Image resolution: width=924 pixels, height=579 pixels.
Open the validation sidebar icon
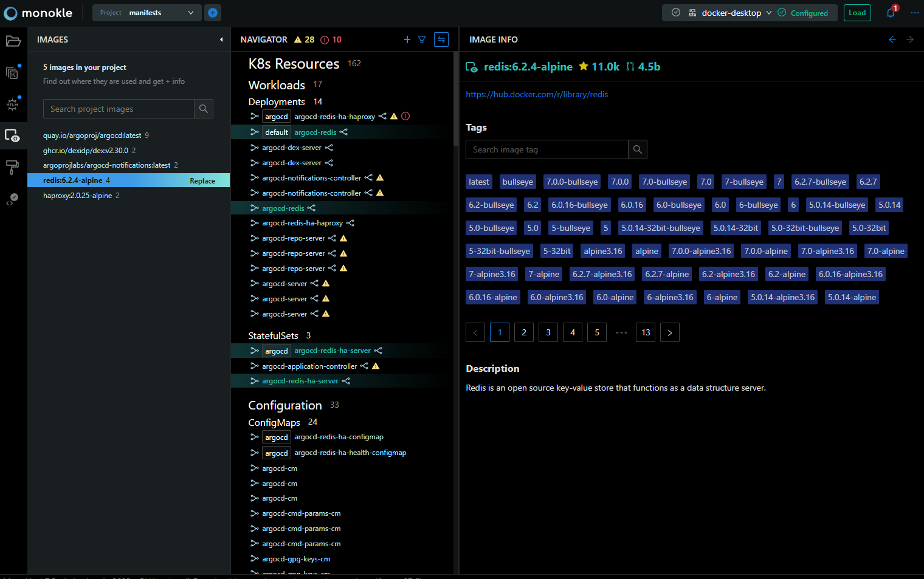coord(12,199)
